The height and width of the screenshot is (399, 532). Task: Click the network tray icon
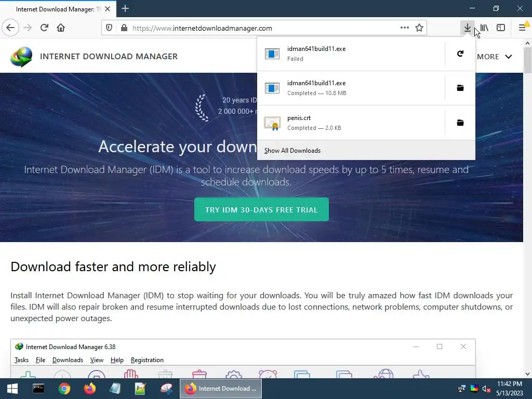(x=462, y=389)
